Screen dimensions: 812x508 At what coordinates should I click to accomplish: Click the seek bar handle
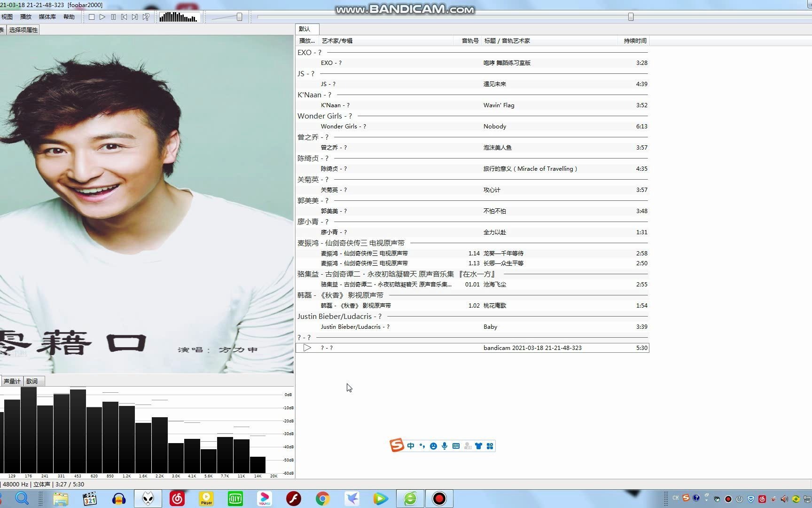[x=631, y=17]
